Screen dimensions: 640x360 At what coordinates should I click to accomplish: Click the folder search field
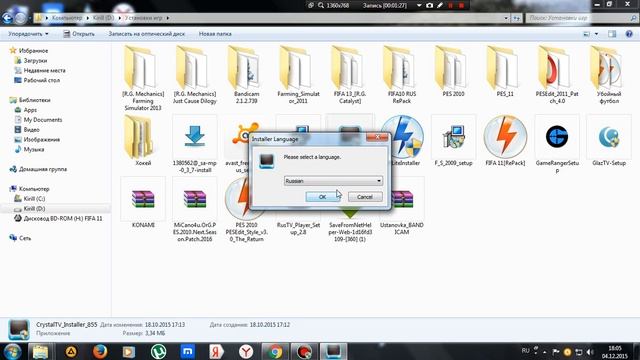pyautogui.click(x=581, y=18)
